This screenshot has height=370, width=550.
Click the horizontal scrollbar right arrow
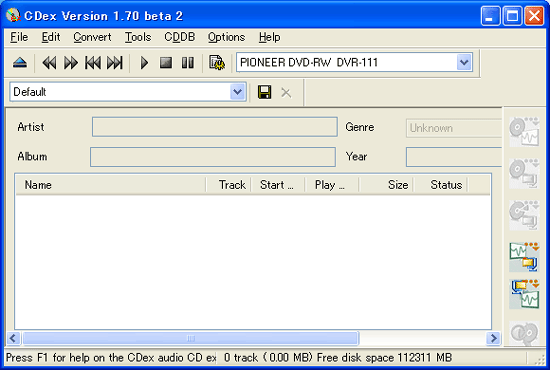493,338
